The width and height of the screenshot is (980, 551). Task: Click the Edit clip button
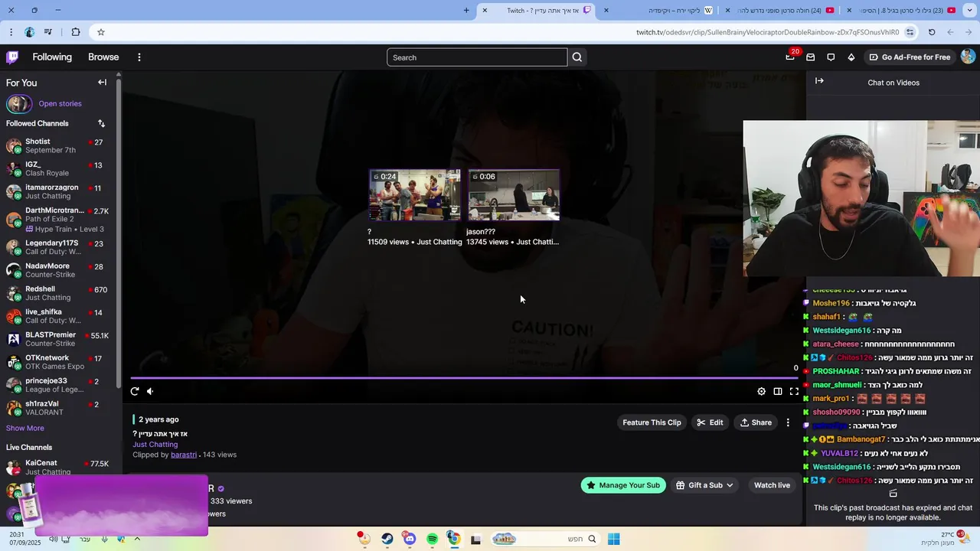tap(710, 422)
